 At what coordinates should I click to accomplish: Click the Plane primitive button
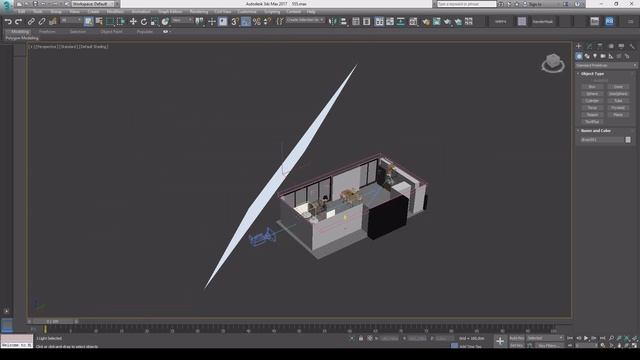618,115
